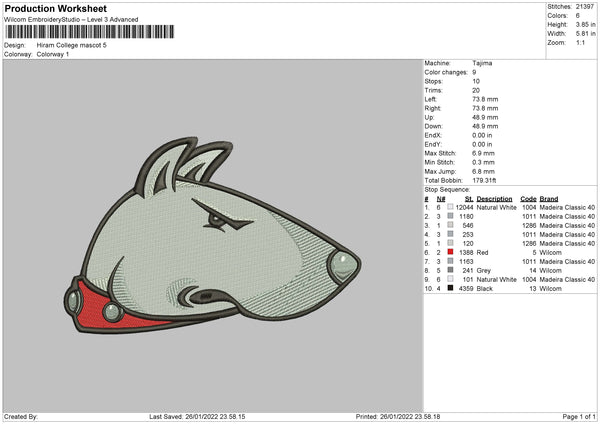Click code 1004 in stop 1
600x424 pixels.
pyautogui.click(x=529, y=207)
